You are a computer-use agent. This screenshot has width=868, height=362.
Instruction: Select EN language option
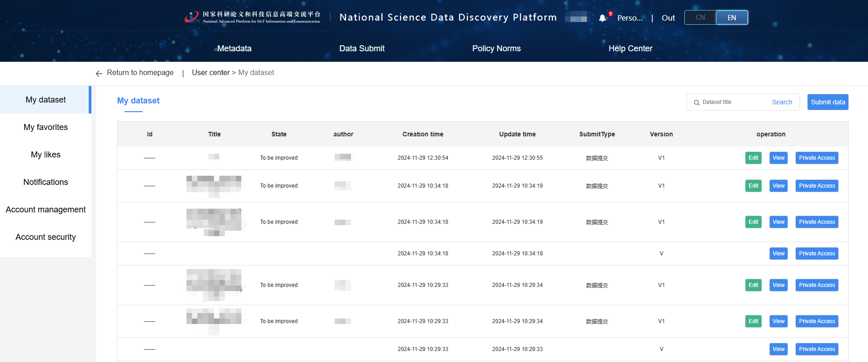click(731, 17)
